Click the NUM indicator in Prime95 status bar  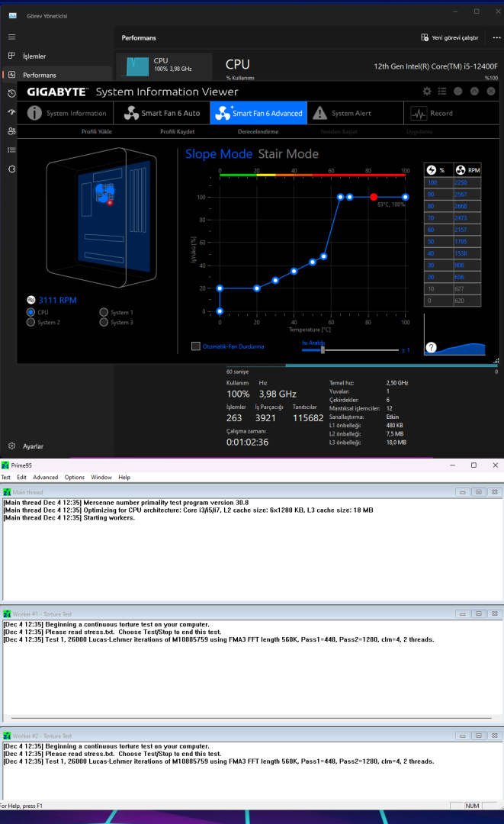[x=472, y=806]
